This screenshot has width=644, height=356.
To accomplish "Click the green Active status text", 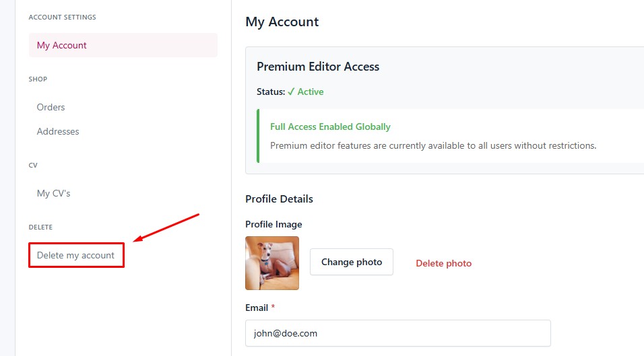I will tap(311, 92).
